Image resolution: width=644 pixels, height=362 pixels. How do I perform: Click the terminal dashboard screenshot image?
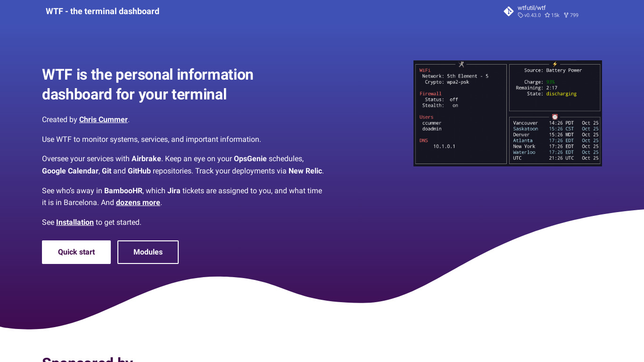(x=508, y=113)
